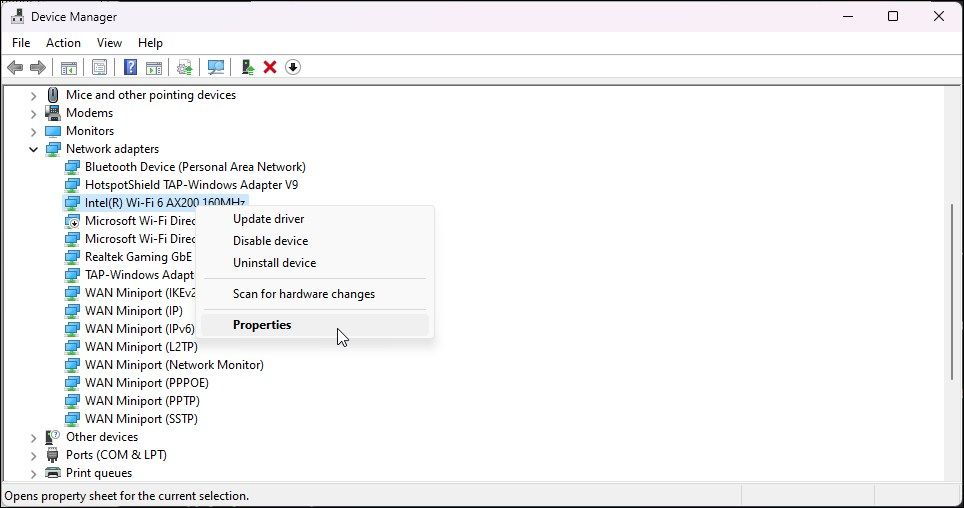Go back using the Back arrow toolbar icon
The image size is (964, 508).
[15, 67]
